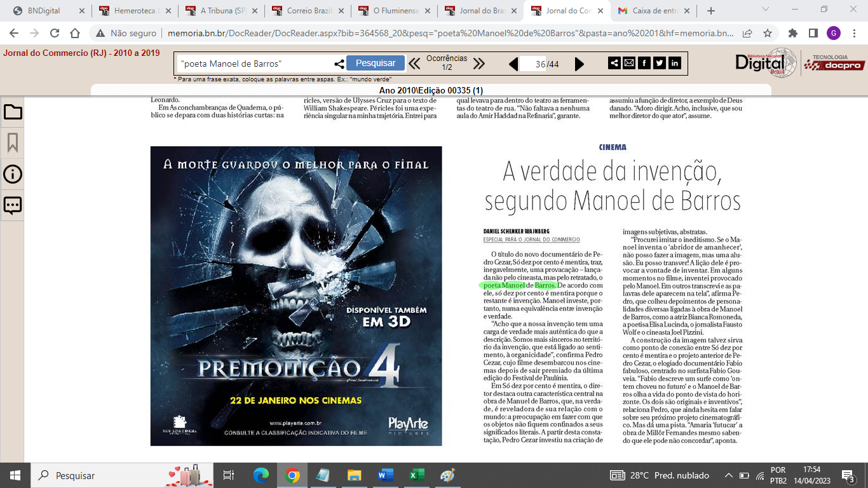Open Chrome three-dot menu
The width and height of the screenshot is (868, 488).
click(854, 33)
